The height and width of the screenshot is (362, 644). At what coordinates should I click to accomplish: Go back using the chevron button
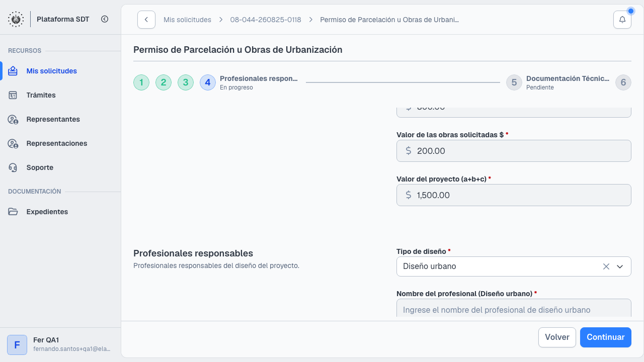[x=146, y=20]
